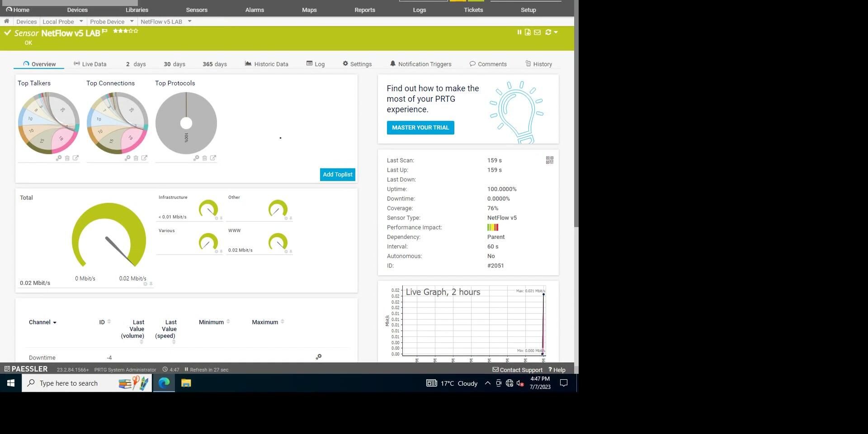Screen dimensions: 868x434
Task: Sort the table by Minimum column
Action: [x=214, y=322]
